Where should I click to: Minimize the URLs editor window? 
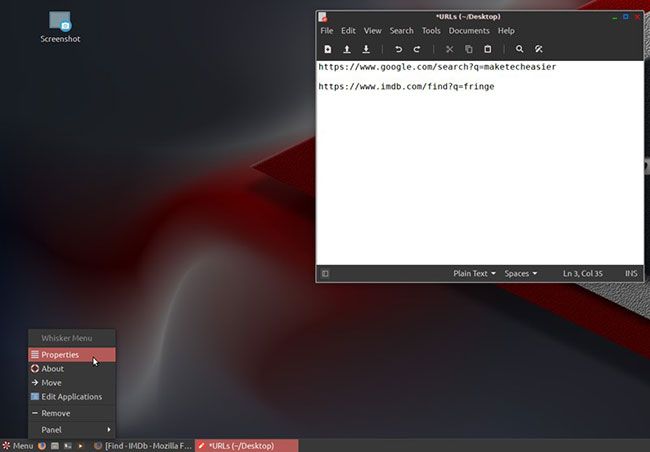coord(615,17)
